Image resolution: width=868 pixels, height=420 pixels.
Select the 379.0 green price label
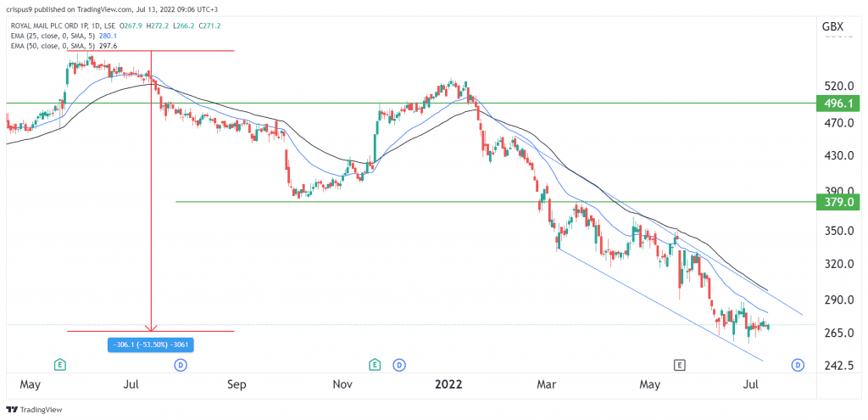tap(838, 202)
